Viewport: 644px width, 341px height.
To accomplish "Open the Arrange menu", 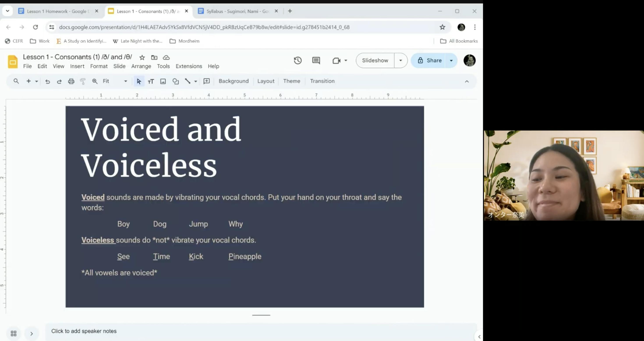I will point(141,66).
